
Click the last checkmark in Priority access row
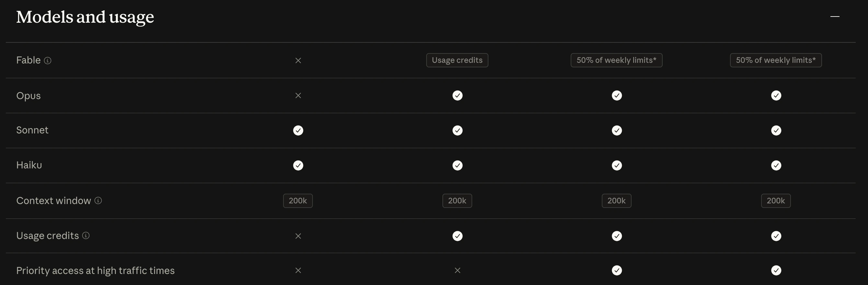776,270
